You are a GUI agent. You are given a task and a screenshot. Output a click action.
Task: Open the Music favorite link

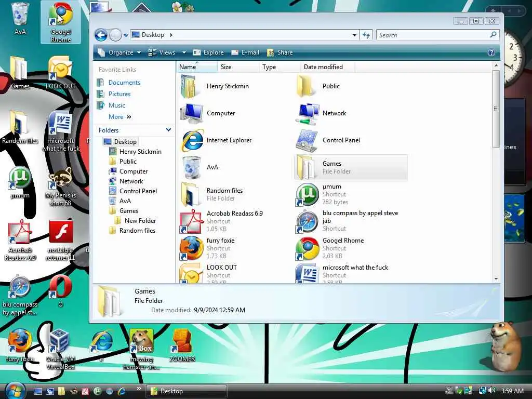(x=117, y=105)
